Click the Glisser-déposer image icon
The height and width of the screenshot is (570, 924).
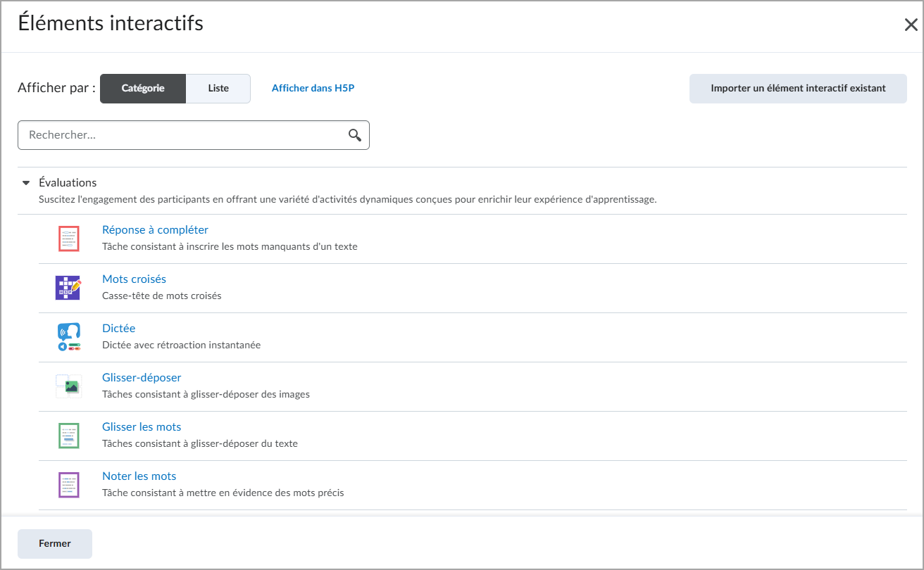pos(68,386)
